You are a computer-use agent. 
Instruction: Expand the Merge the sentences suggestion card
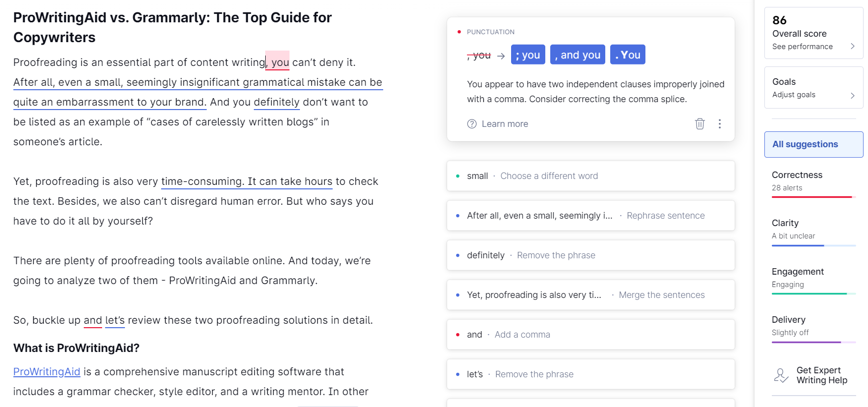[590, 295]
